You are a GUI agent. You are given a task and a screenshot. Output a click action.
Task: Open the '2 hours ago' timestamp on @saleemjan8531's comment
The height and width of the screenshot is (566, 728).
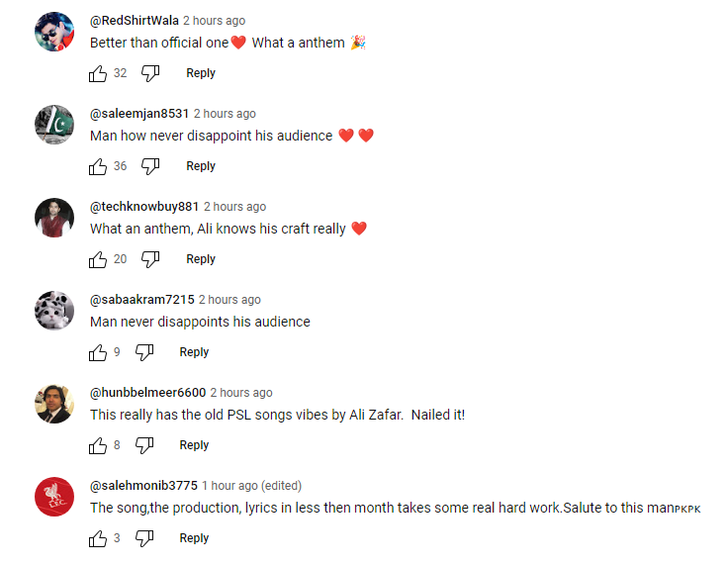click(x=225, y=114)
